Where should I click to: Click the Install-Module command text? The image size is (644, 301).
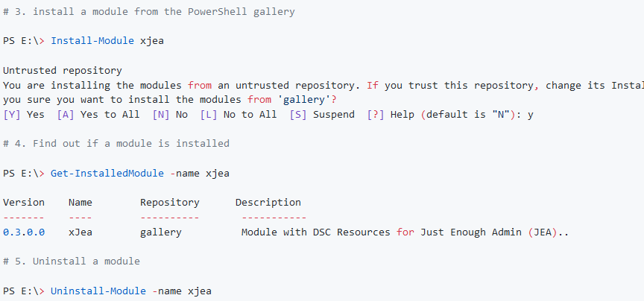click(92, 41)
